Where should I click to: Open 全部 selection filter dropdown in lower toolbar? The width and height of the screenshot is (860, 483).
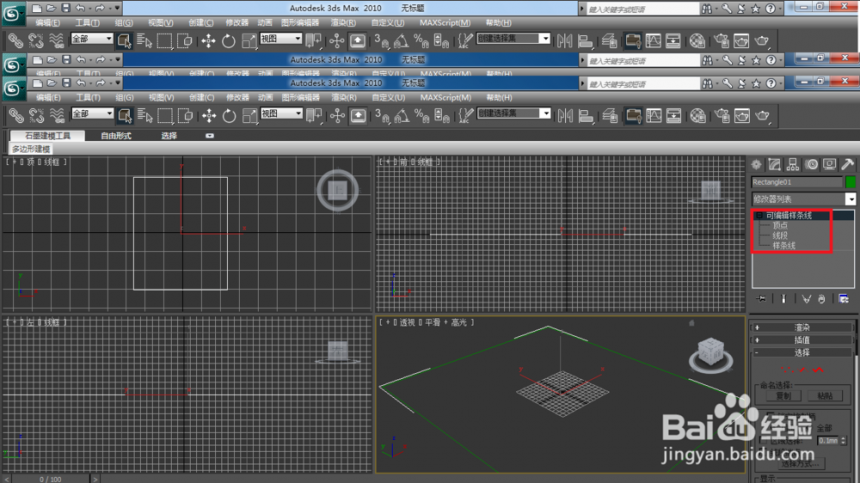pyautogui.click(x=92, y=113)
